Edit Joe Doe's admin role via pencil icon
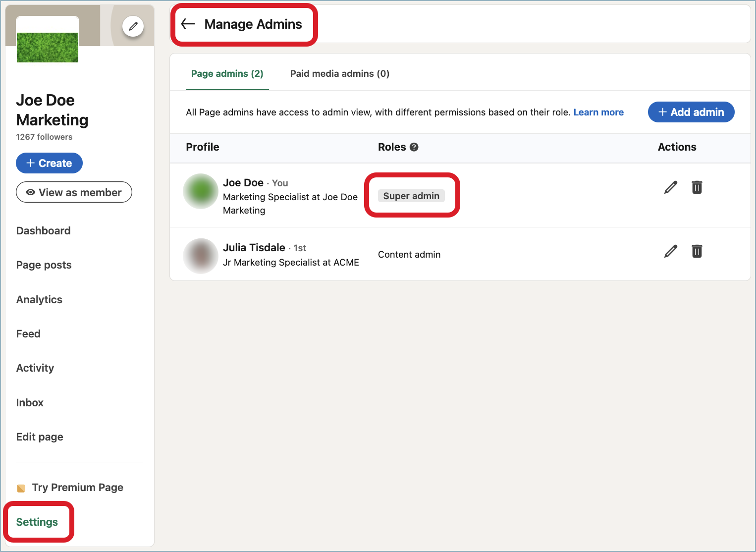 tap(670, 187)
